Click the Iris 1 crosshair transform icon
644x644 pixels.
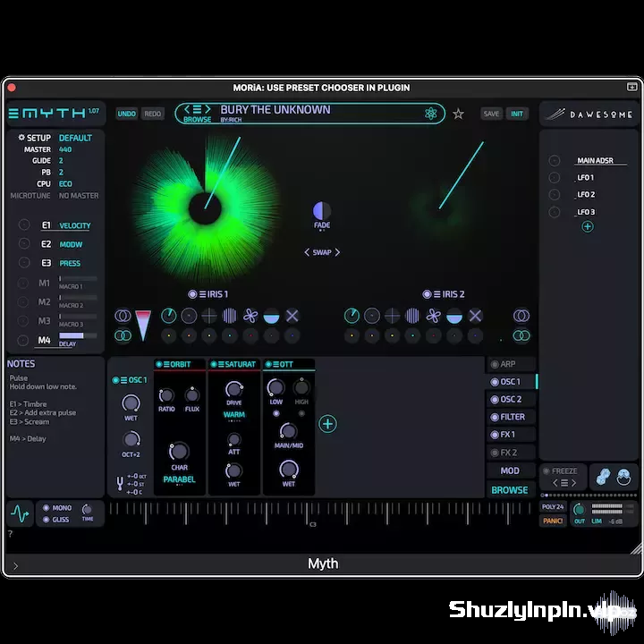(209, 316)
